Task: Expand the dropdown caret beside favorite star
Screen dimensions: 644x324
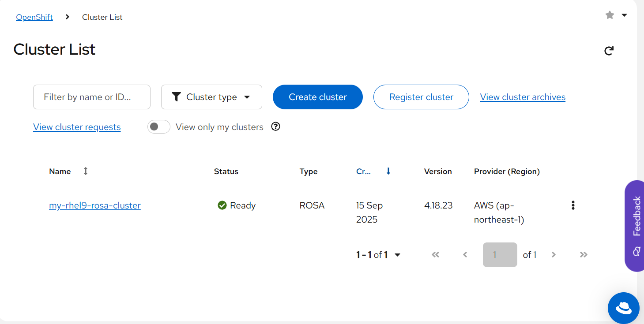Action: click(624, 15)
